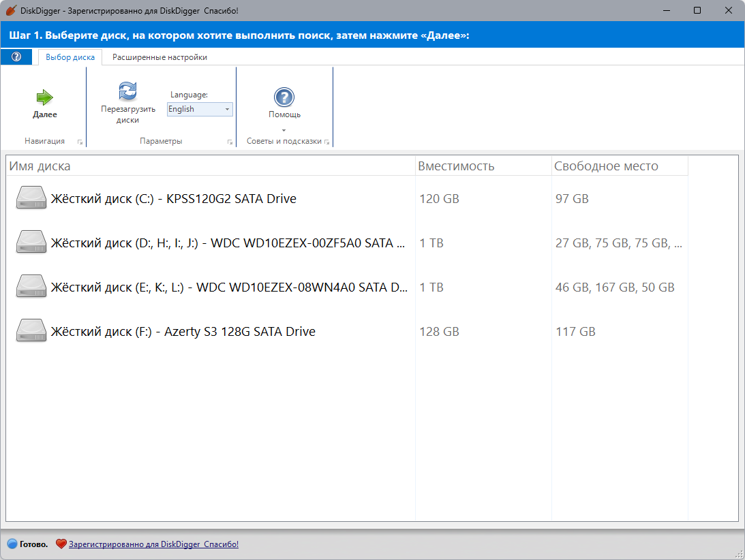The height and width of the screenshot is (560, 745).
Task: Click free space cell 27 GB, 75 GB, 75 GB
Action: (x=619, y=243)
